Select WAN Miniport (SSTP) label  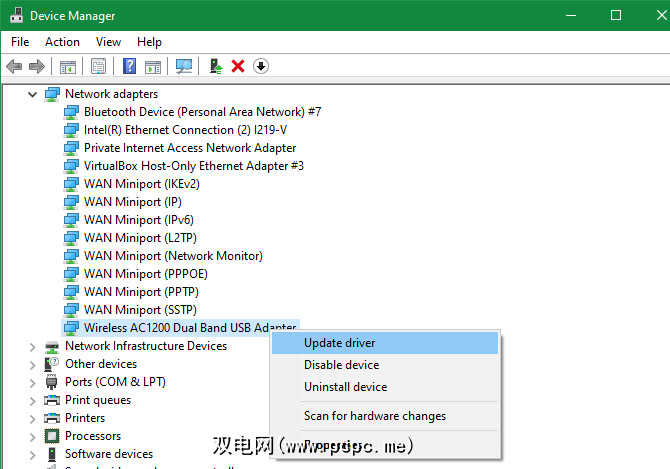tap(140, 310)
